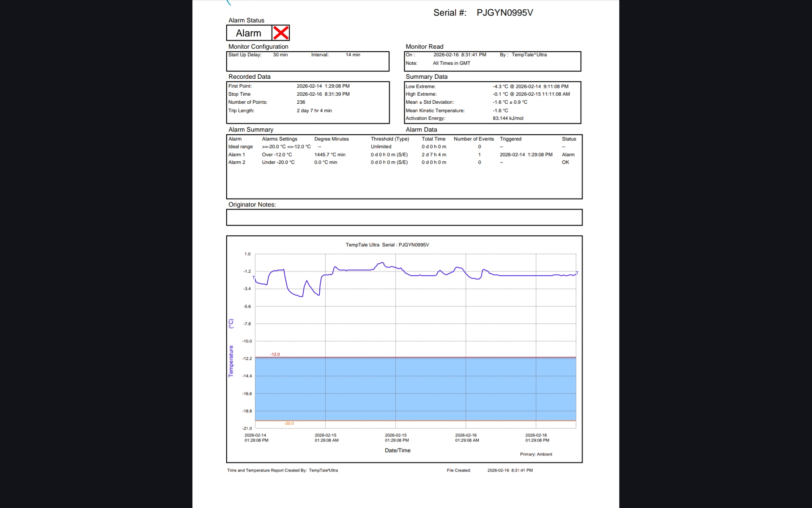812x508 pixels.
Task: Click the Alarm 1 row name
Action: point(236,155)
